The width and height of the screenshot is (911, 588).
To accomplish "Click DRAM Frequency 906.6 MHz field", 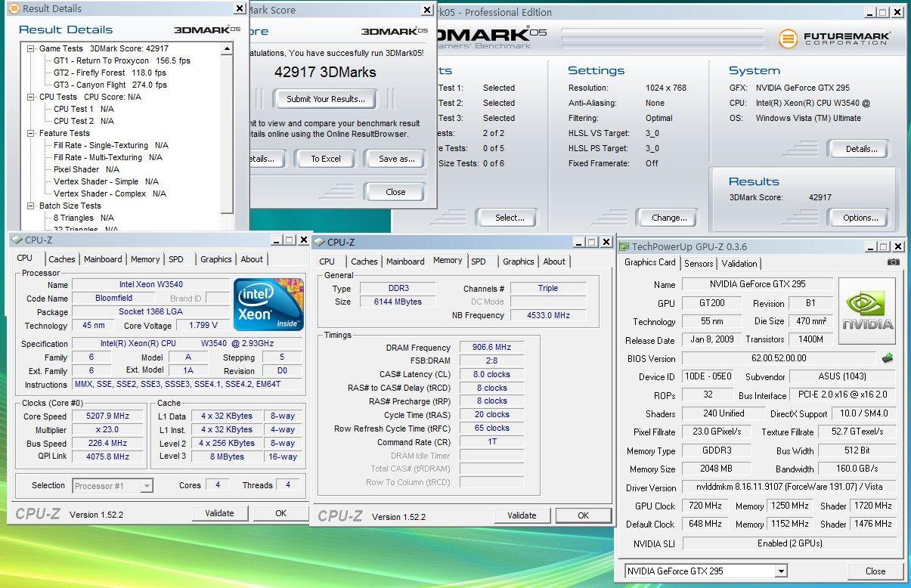I will click(491, 348).
